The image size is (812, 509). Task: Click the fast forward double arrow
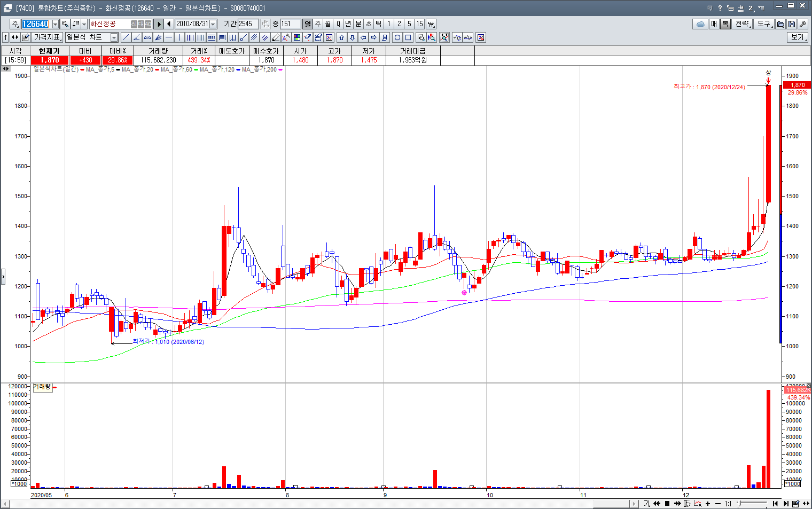pos(677,504)
